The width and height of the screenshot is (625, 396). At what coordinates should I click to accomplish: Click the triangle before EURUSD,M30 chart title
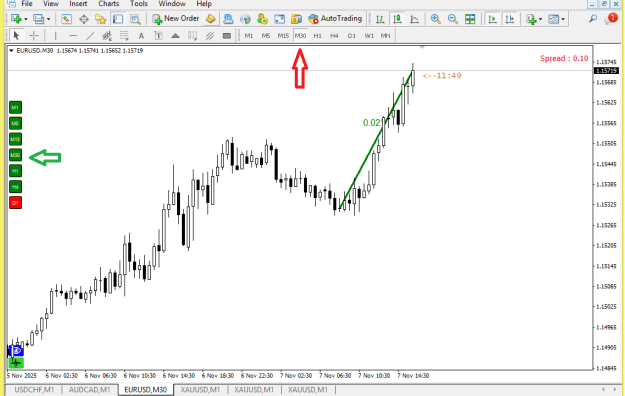pos(11,51)
